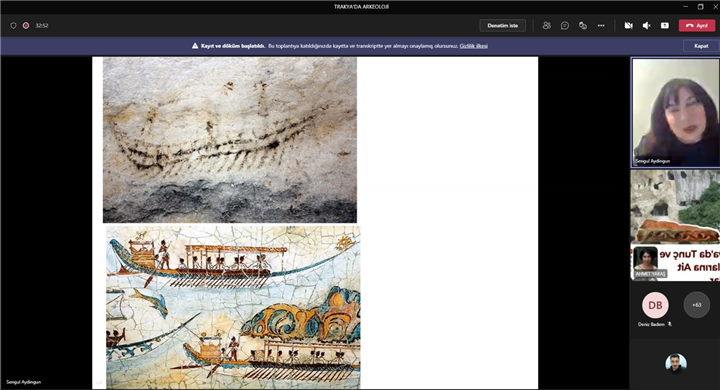The height and width of the screenshot is (390, 720).
Task: Click the Denetim iste button
Action: tap(502, 26)
